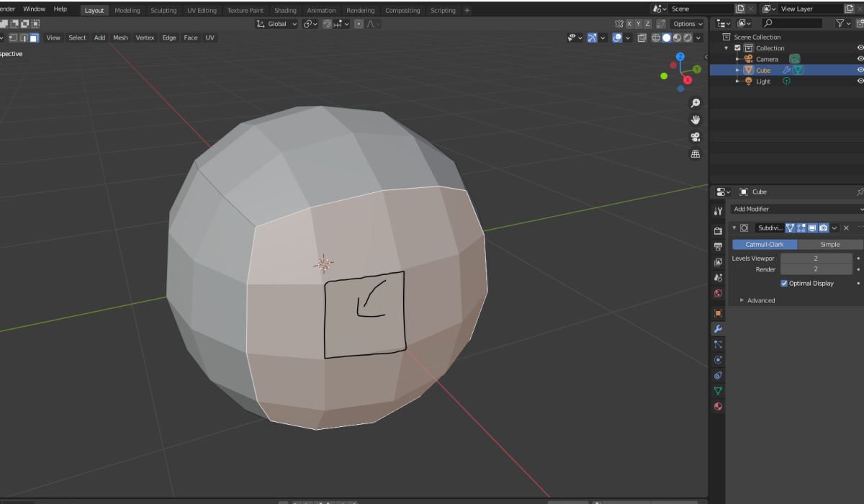This screenshot has width=864, height=504.
Task: Open modifier extra options dropdown arrow
Action: (834, 228)
